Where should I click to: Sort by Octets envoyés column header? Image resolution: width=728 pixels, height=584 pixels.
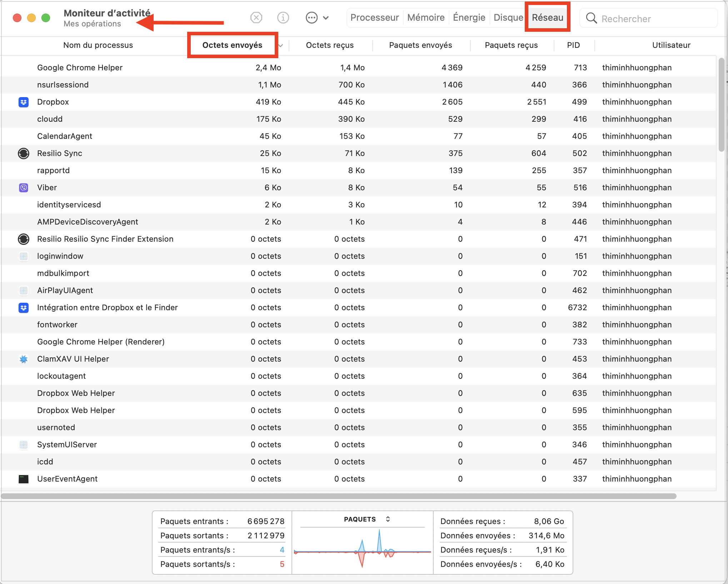(x=232, y=45)
